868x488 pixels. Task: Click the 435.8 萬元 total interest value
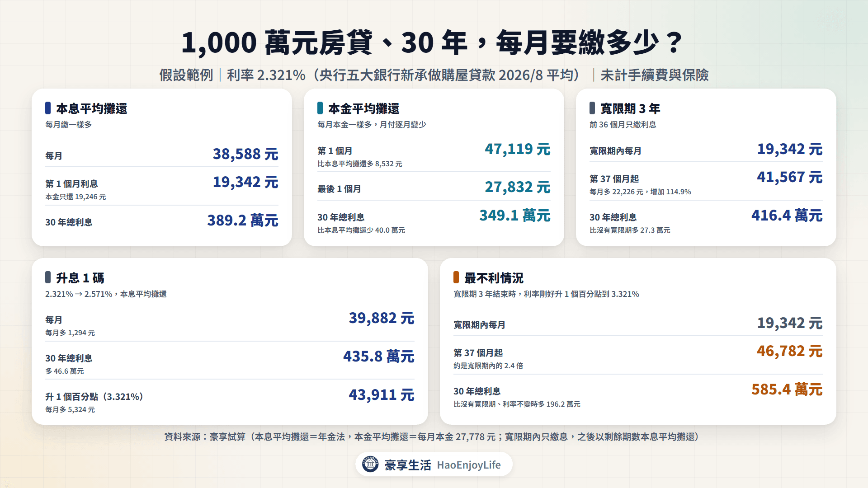click(x=379, y=357)
